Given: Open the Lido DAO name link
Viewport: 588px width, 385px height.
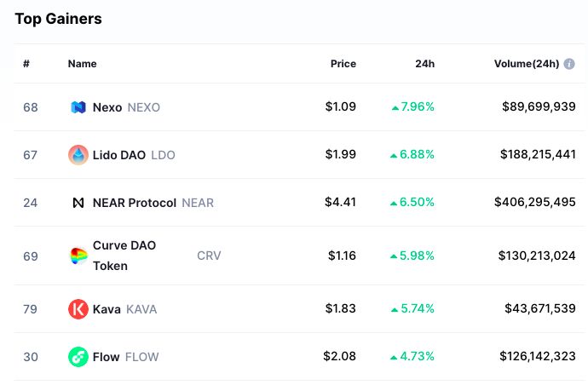Looking at the screenshot, I should tap(118, 155).
